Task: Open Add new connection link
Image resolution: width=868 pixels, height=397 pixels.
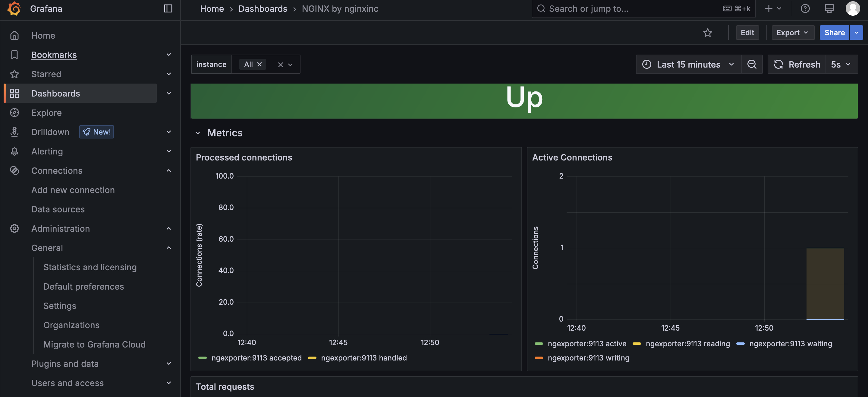Action: tap(73, 190)
